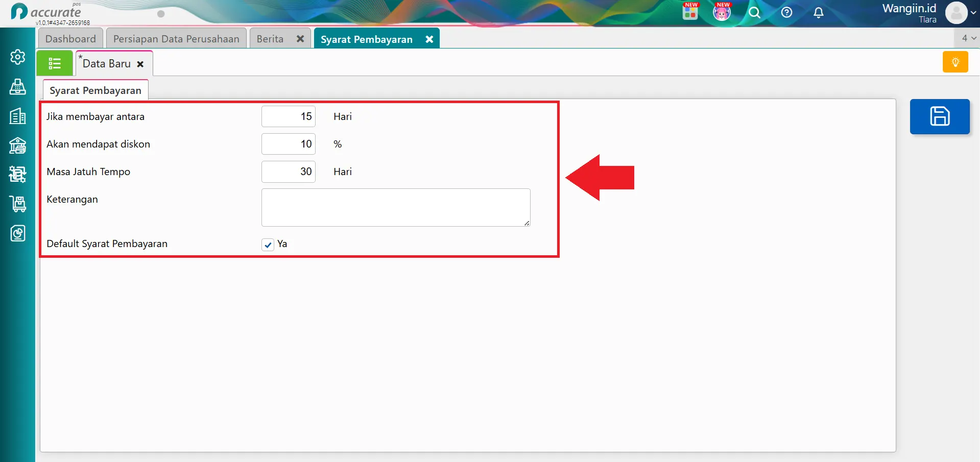Screen dimensions: 980x462
Task: Open the green list view button
Action: pos(55,63)
